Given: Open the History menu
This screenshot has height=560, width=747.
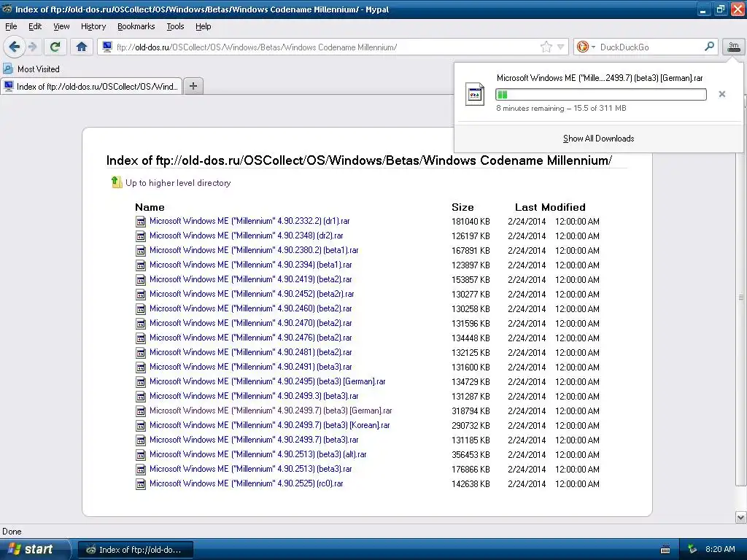Looking at the screenshot, I should click(93, 27).
